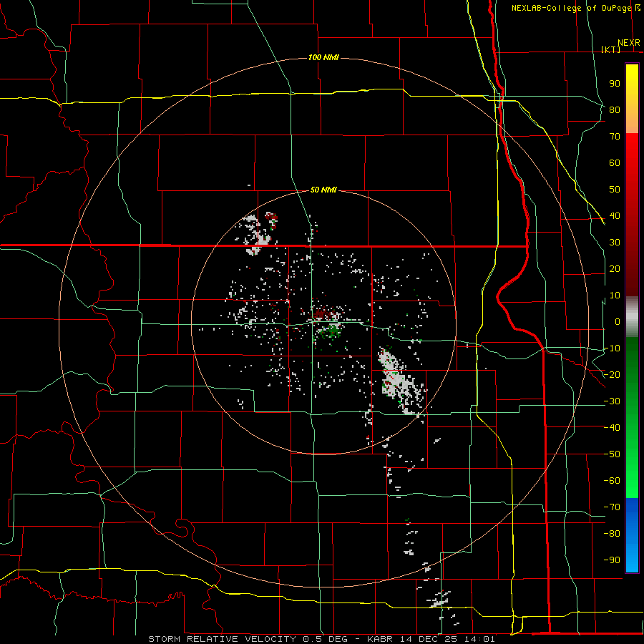Select the -90 value on velocity scale
The image size is (644, 644).
point(612,560)
